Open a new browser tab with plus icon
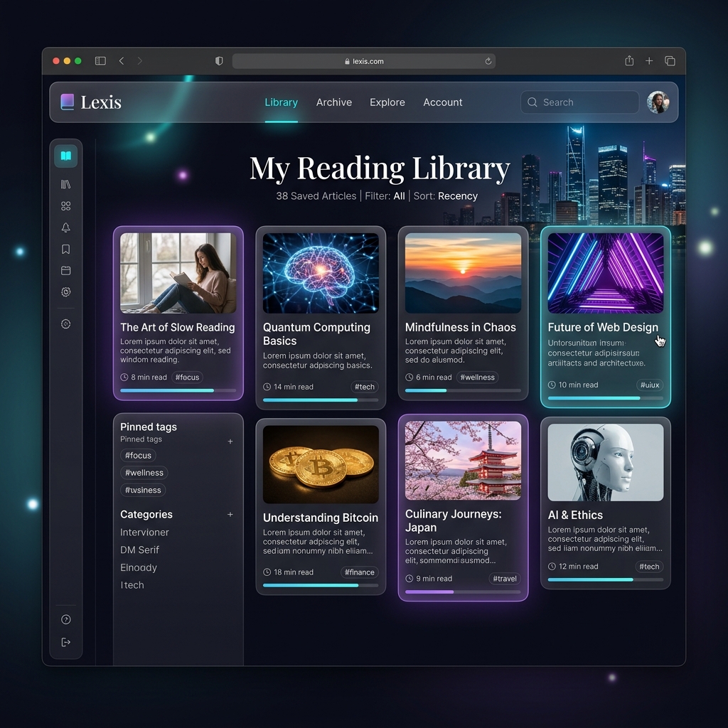This screenshot has height=728, width=728. [649, 61]
